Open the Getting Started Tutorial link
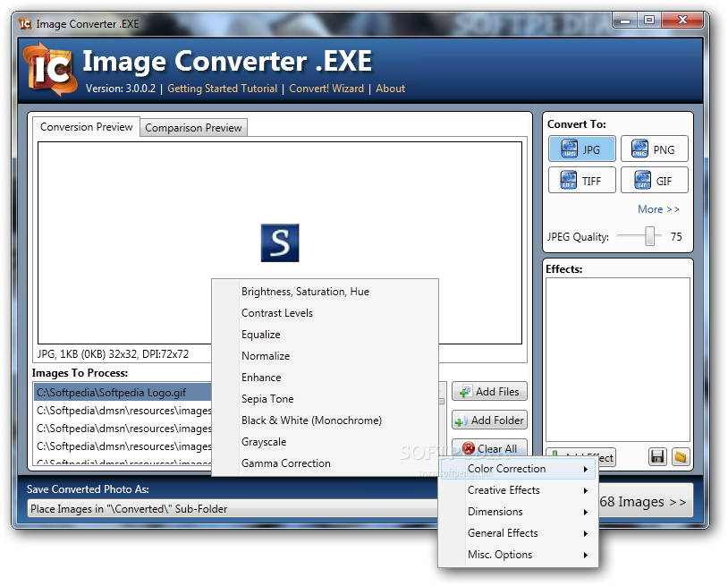The width and height of the screenshot is (728, 586). [222, 89]
